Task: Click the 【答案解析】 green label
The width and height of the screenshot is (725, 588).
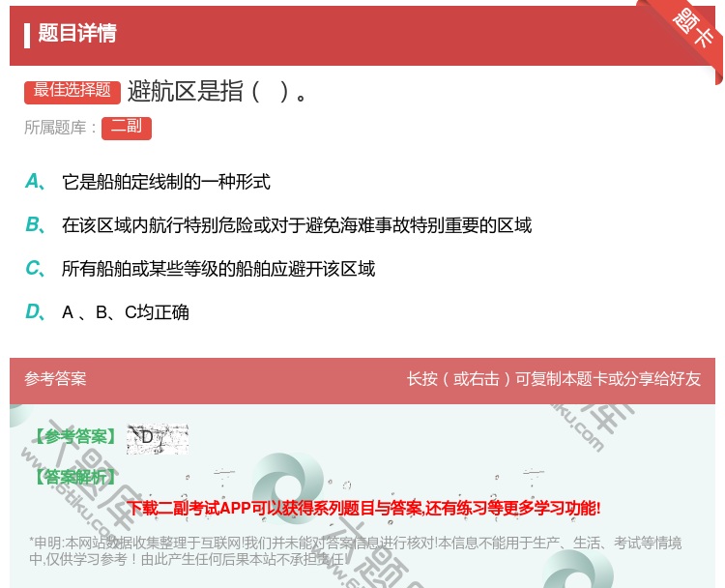Action: (76, 477)
